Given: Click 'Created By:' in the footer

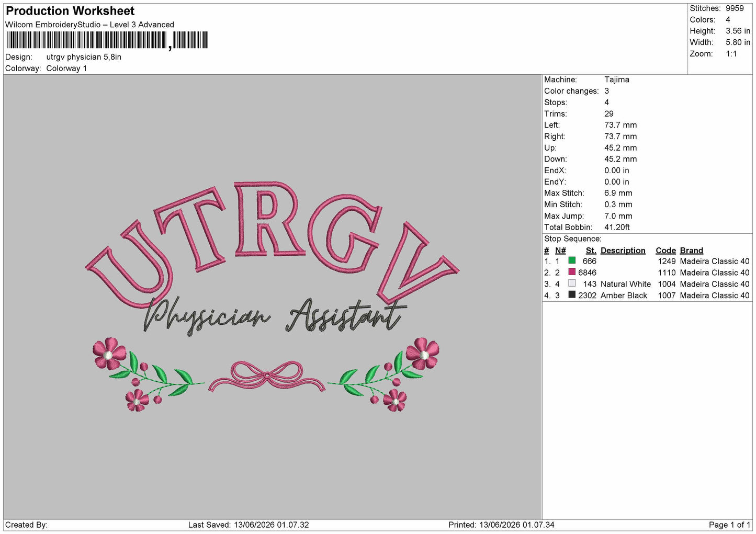Looking at the screenshot, I should (26, 525).
